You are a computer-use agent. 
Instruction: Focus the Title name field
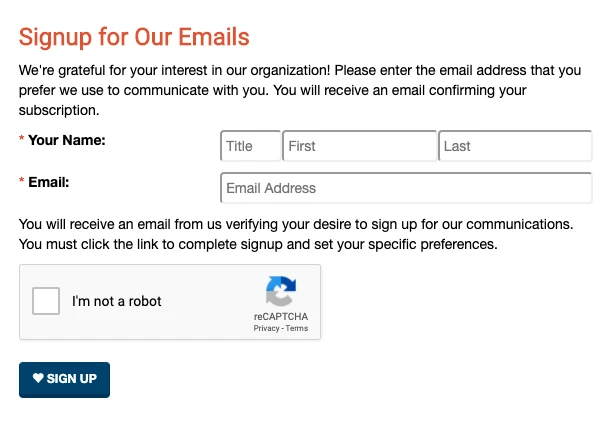click(250, 146)
